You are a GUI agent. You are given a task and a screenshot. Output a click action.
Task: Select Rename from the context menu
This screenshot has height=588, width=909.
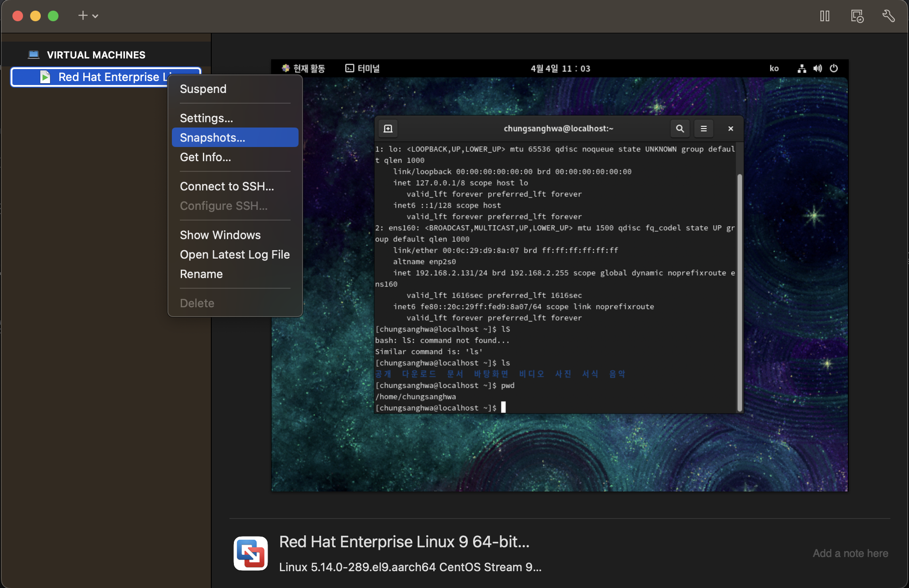pyautogui.click(x=235, y=274)
